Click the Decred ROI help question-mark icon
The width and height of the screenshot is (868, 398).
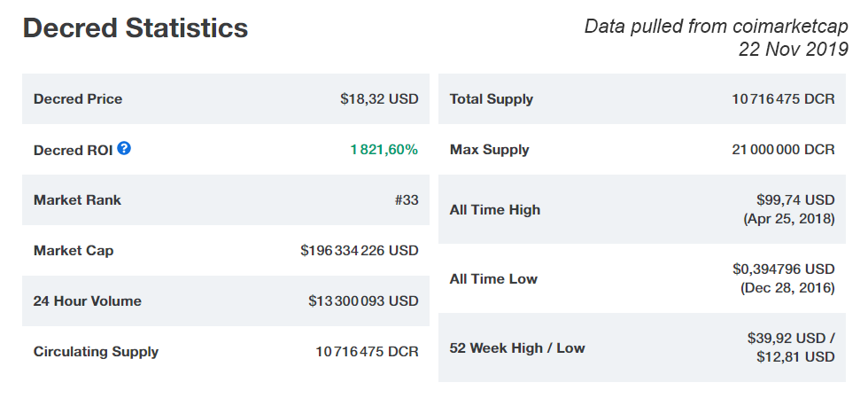coord(124,148)
